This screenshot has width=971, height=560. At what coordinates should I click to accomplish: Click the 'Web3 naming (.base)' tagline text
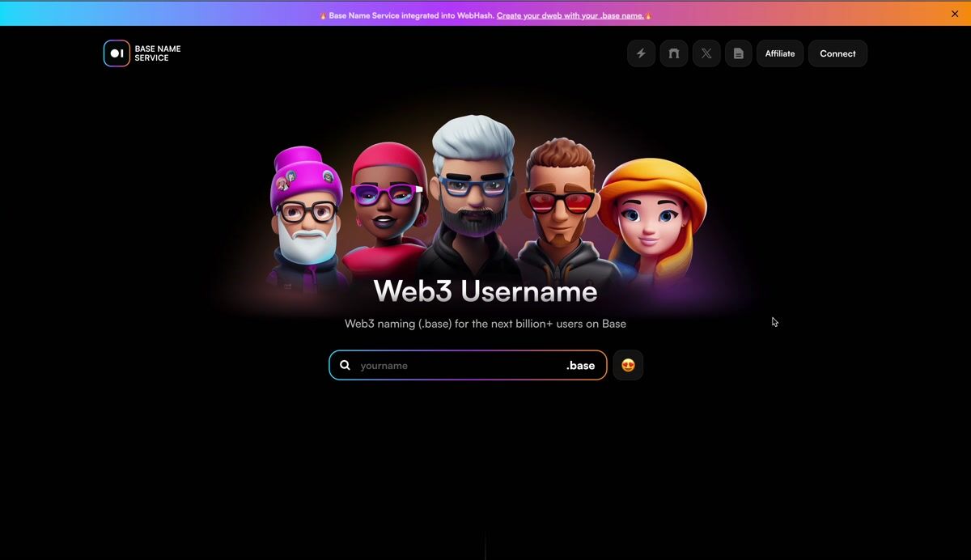485,324
